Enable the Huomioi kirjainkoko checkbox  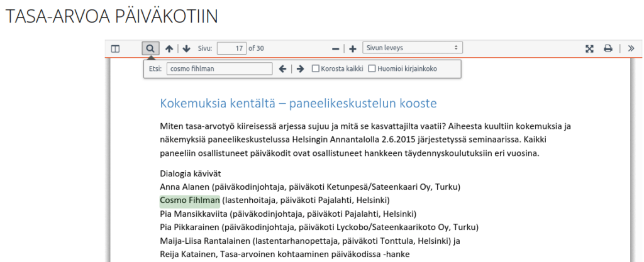point(372,68)
